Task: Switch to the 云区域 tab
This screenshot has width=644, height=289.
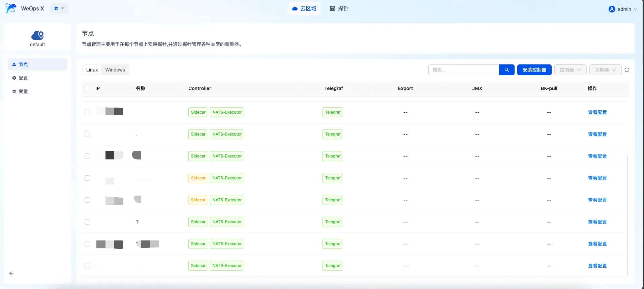Action: 304,8
